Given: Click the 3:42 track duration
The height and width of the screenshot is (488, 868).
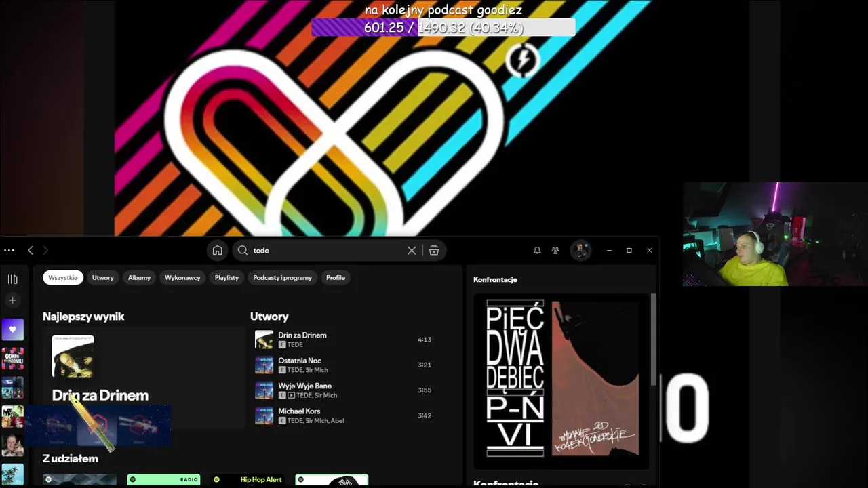Looking at the screenshot, I should 425,415.
